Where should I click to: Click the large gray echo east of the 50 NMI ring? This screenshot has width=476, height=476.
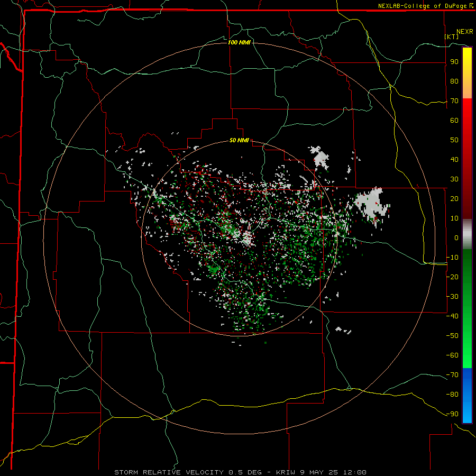372,204
